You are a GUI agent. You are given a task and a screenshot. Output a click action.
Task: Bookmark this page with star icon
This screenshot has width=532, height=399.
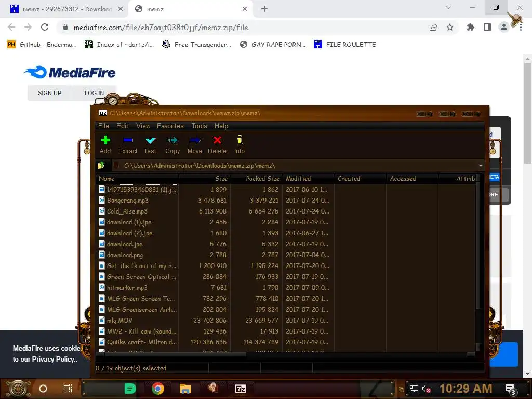pyautogui.click(x=450, y=27)
